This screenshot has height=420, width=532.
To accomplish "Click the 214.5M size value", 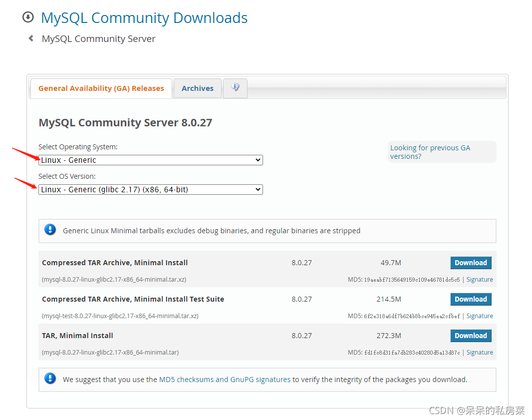I will click(x=389, y=299).
